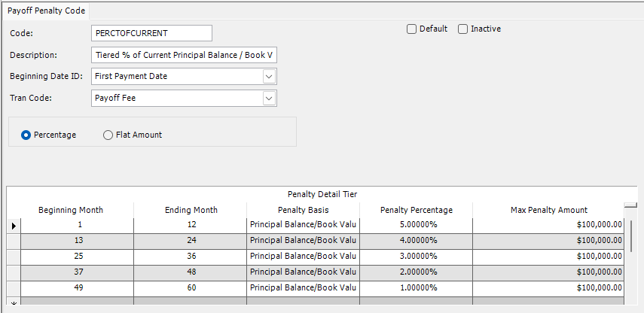Click the Penalty Percentage column header

pos(416,210)
